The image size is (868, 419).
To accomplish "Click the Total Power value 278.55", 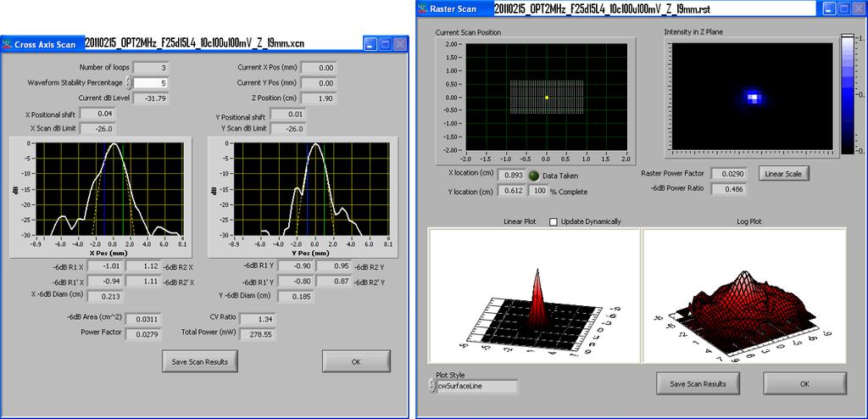I will pyautogui.click(x=258, y=333).
